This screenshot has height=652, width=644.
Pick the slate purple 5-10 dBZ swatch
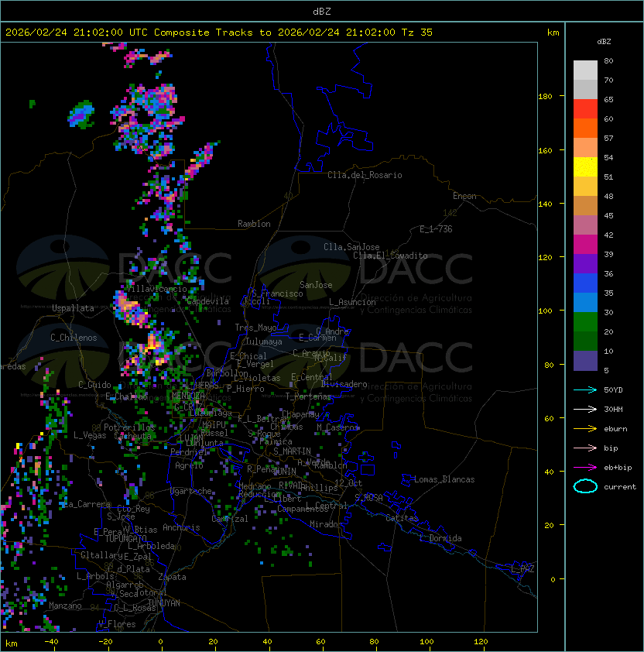(x=585, y=361)
